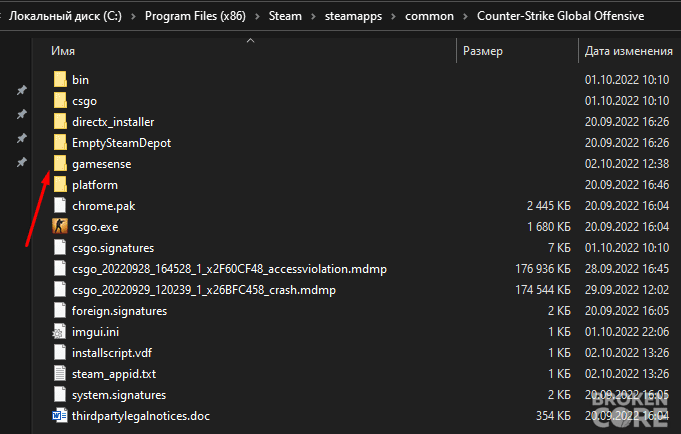Image resolution: width=681 pixels, height=434 pixels.
Task: Click Counter-Strike Global Offensive breadcrumb
Action: [560, 16]
